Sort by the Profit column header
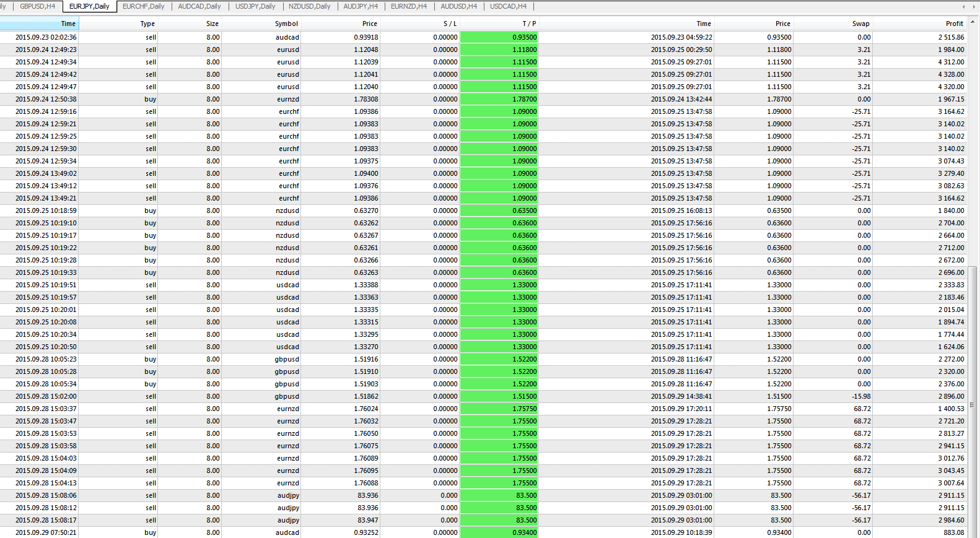980x538 pixels. click(919, 24)
